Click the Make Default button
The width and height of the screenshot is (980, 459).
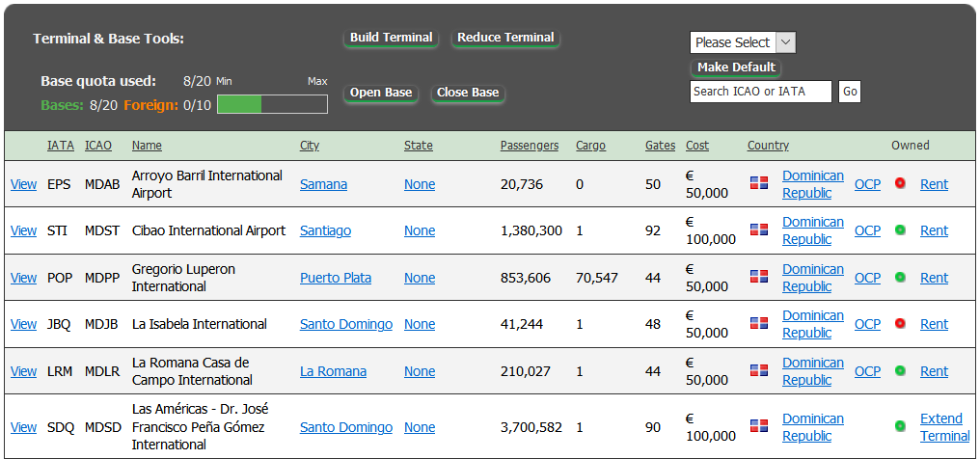(x=736, y=67)
